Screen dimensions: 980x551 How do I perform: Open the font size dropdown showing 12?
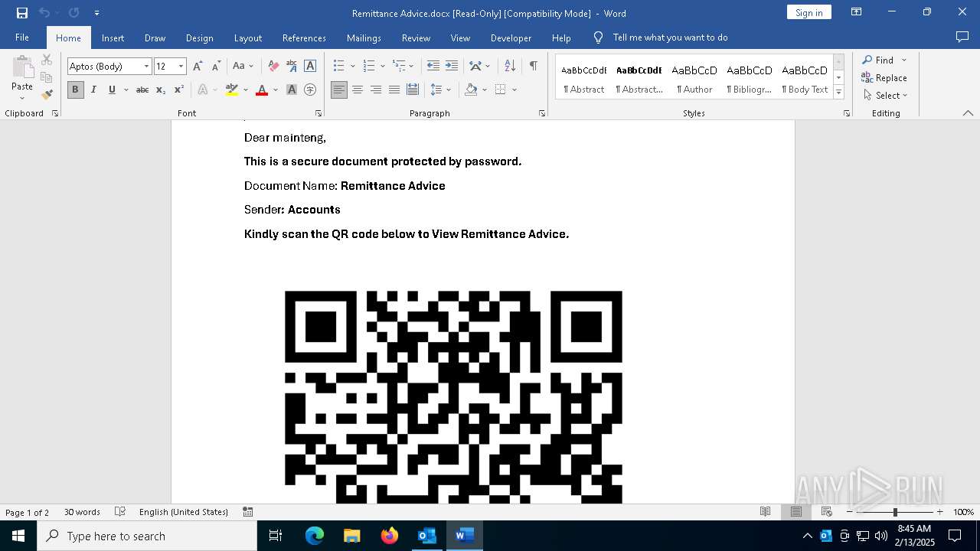tap(181, 67)
